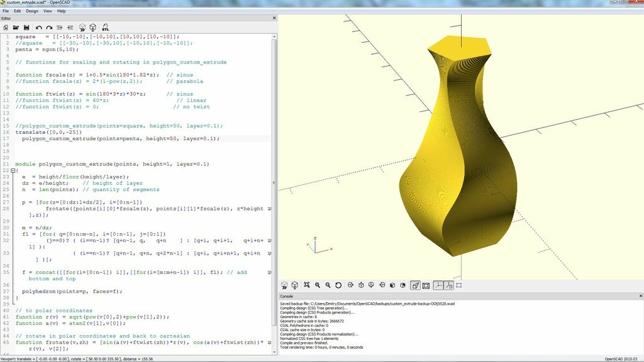Open the Help menu
The image size is (644, 362).
point(61,11)
